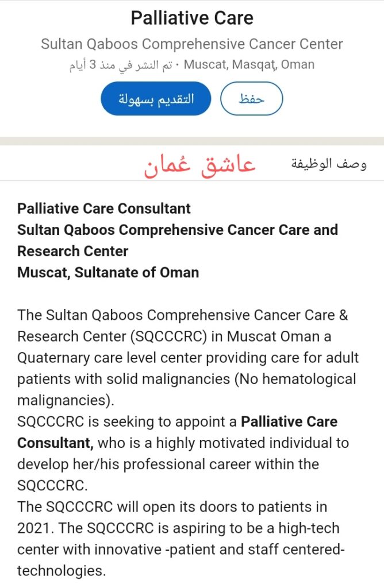Tap the posted 3 days ago Arabic text
The width and height of the screenshot is (384, 588).
[121, 65]
